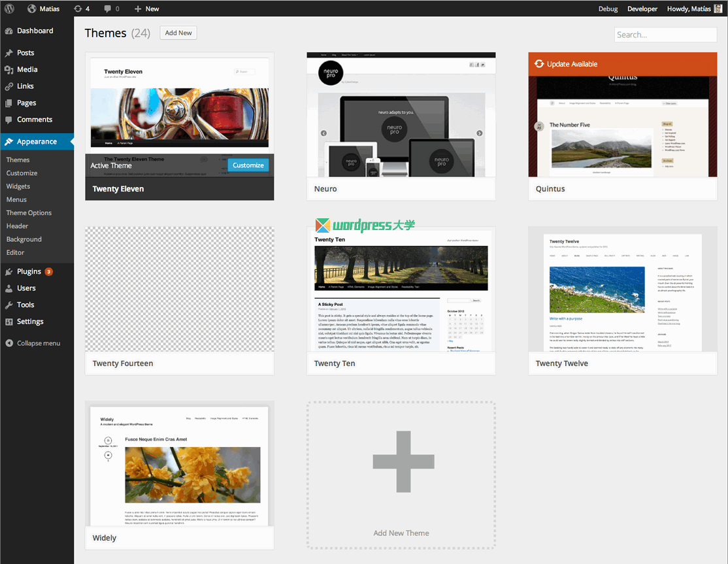Click the Users person icon

[x=8, y=288]
